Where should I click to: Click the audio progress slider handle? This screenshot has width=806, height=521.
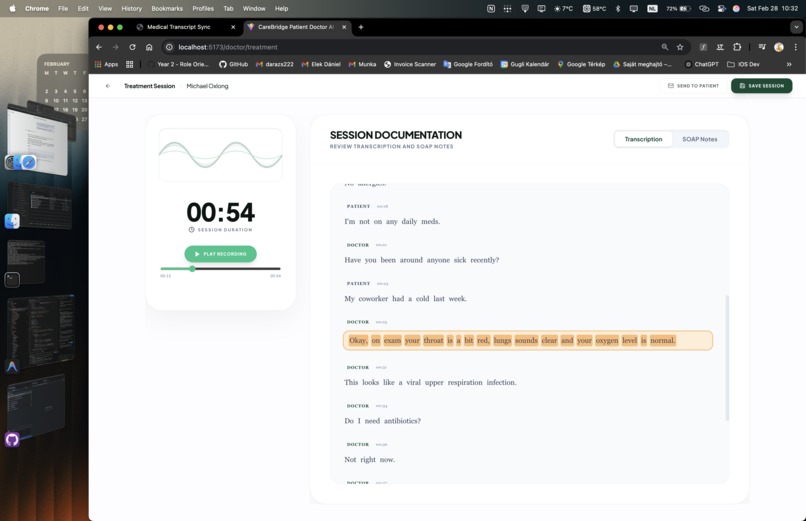tap(192, 268)
